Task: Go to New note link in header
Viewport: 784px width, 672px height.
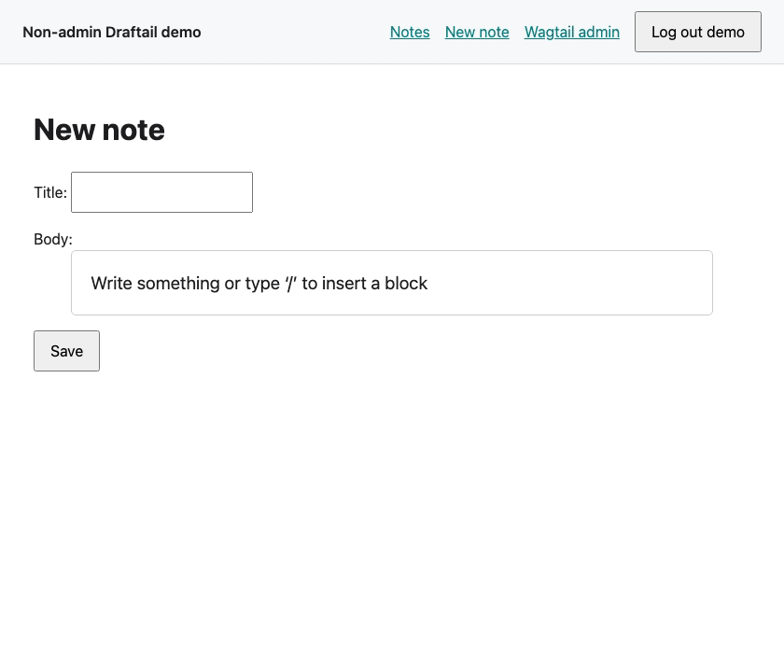Action: coord(477,32)
